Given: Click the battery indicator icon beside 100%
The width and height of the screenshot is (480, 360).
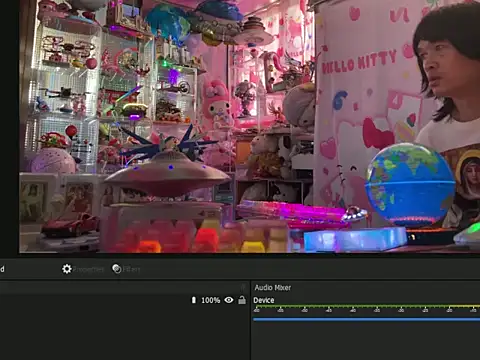Looking at the screenshot, I should coord(194,300).
